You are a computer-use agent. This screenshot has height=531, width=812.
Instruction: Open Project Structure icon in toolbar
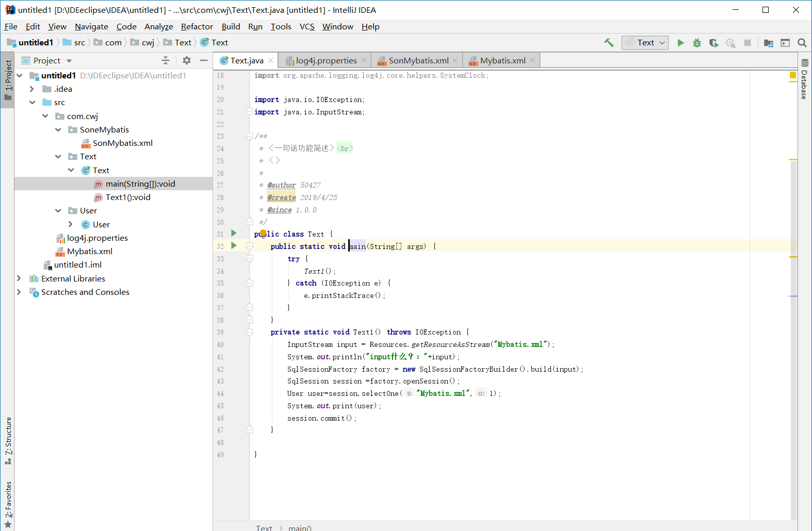[x=769, y=43]
